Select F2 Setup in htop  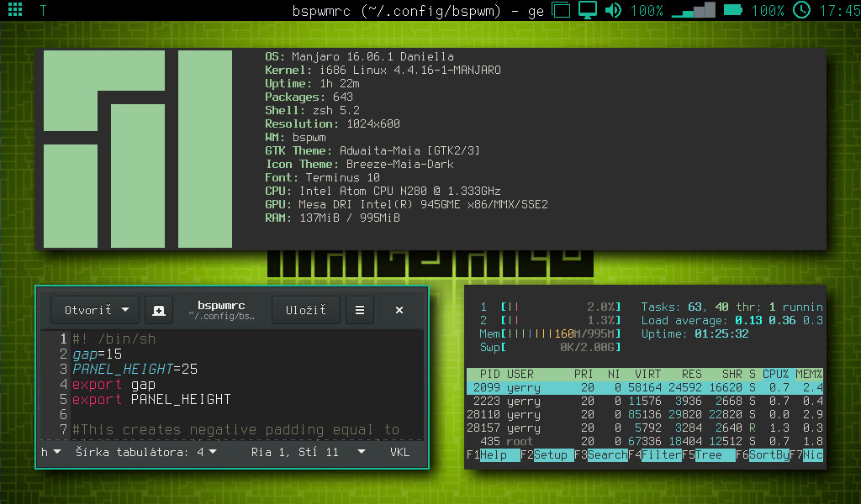pyautogui.click(x=551, y=455)
